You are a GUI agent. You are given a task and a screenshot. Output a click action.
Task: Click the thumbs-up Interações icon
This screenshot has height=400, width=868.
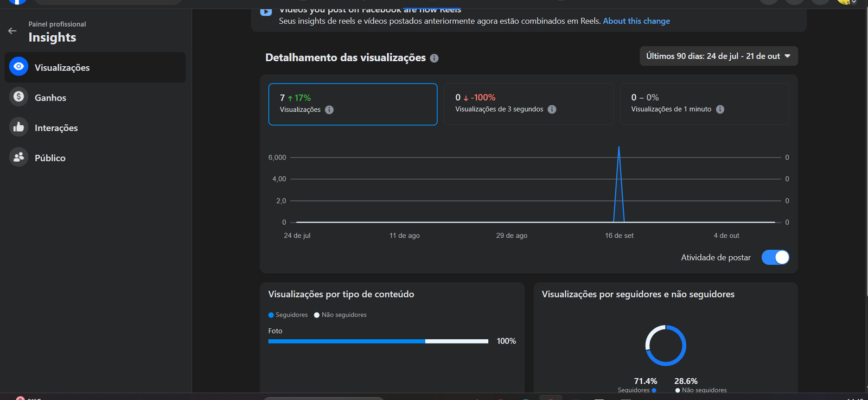19,127
